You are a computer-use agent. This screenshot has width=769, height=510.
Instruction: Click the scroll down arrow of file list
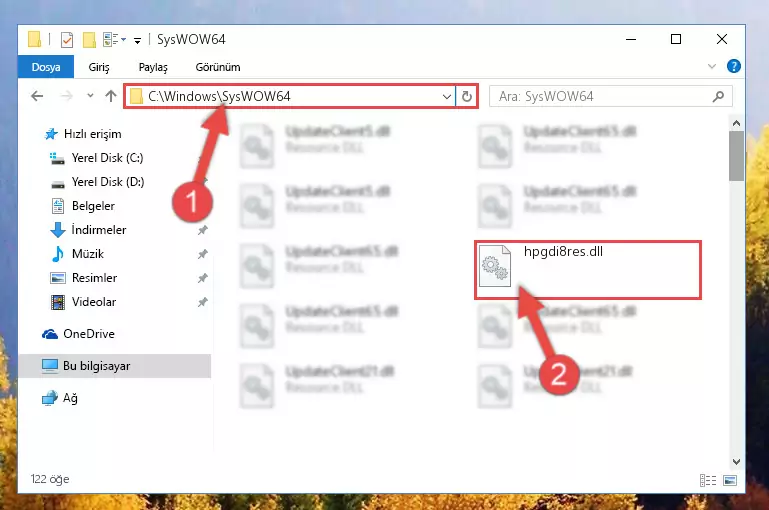tap(736, 461)
